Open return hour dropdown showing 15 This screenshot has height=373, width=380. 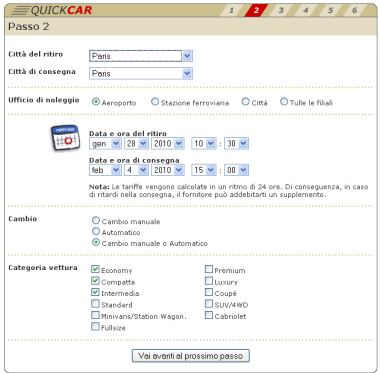coord(204,170)
